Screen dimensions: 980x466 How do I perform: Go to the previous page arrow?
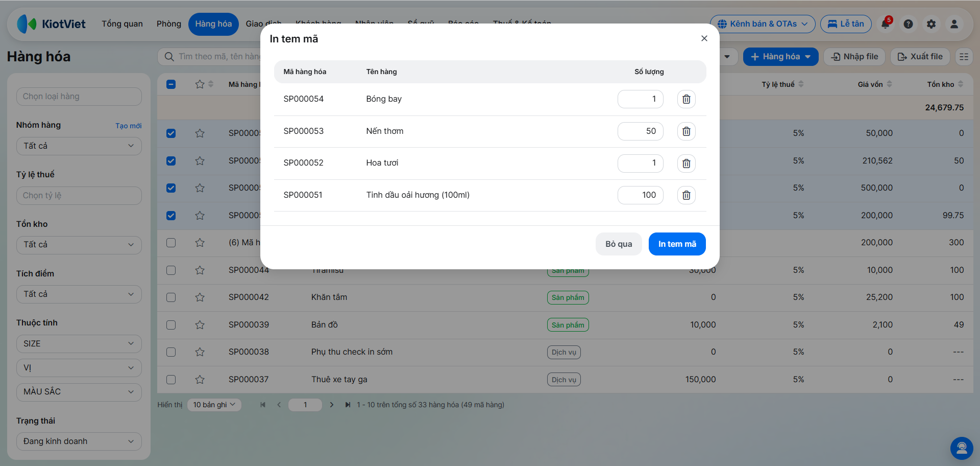(x=279, y=405)
